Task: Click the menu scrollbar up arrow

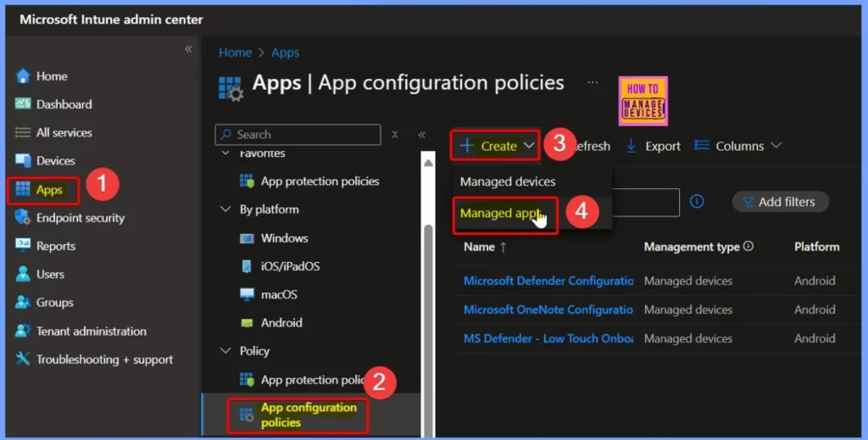Action: [428, 163]
